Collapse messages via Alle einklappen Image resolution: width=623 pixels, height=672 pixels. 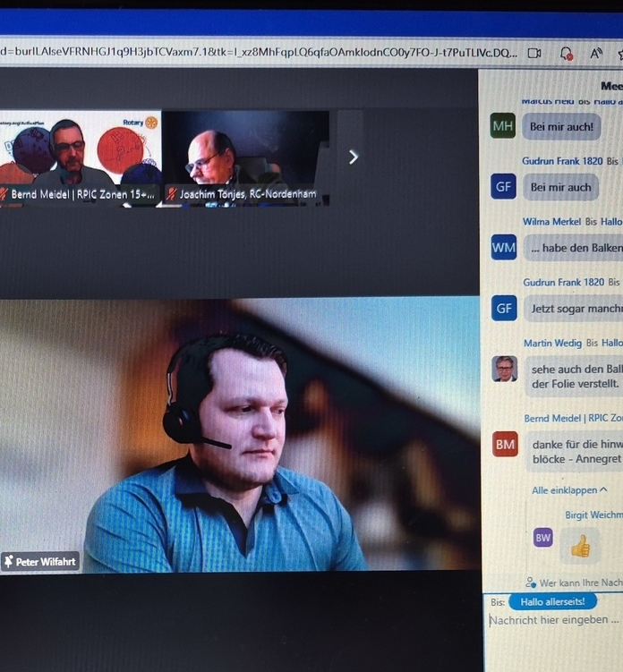pos(569,490)
